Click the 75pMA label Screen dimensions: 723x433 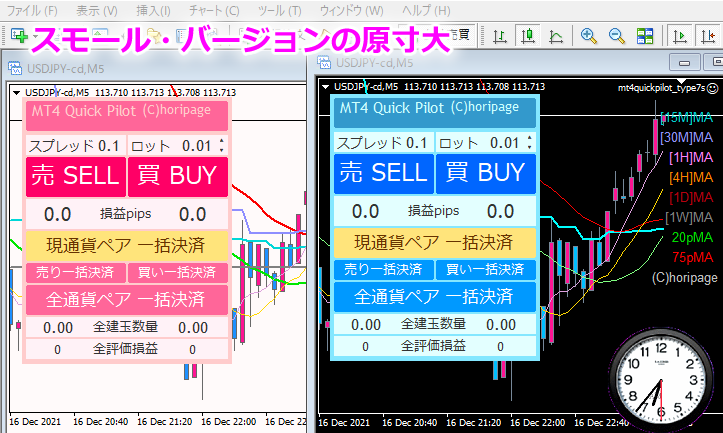(692, 257)
